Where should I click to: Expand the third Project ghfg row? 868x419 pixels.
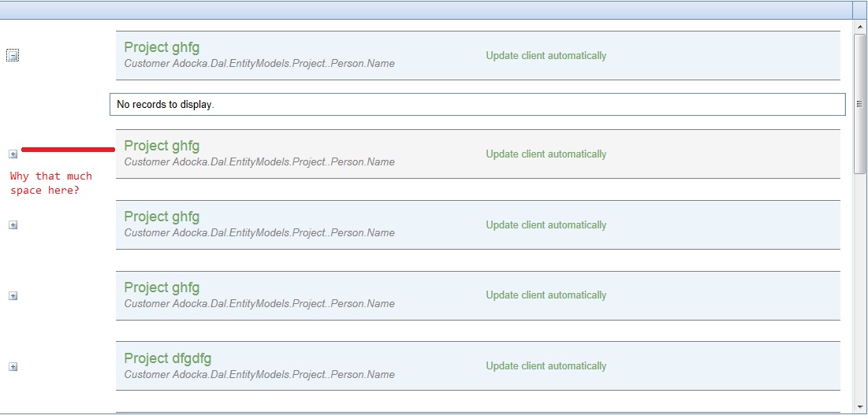click(13, 225)
